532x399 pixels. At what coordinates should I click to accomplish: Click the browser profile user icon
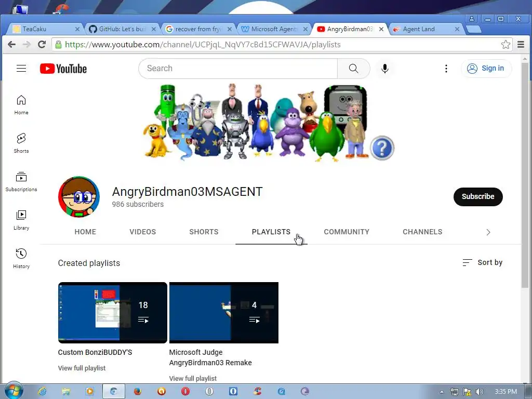coord(472,19)
